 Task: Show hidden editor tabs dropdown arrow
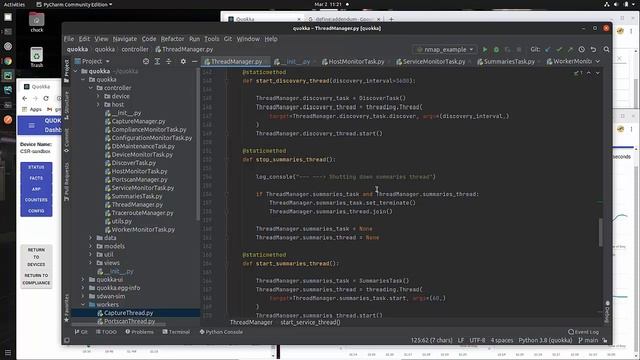click(598, 61)
